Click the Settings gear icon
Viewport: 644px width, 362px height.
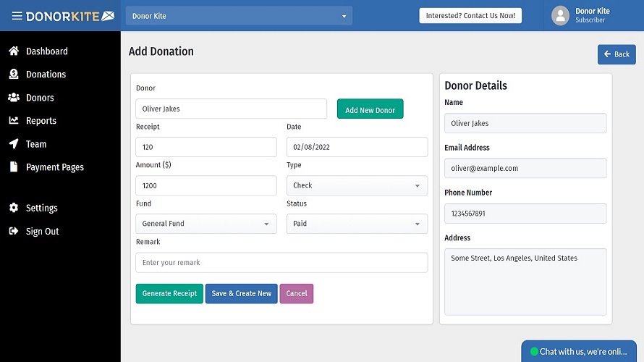click(14, 208)
